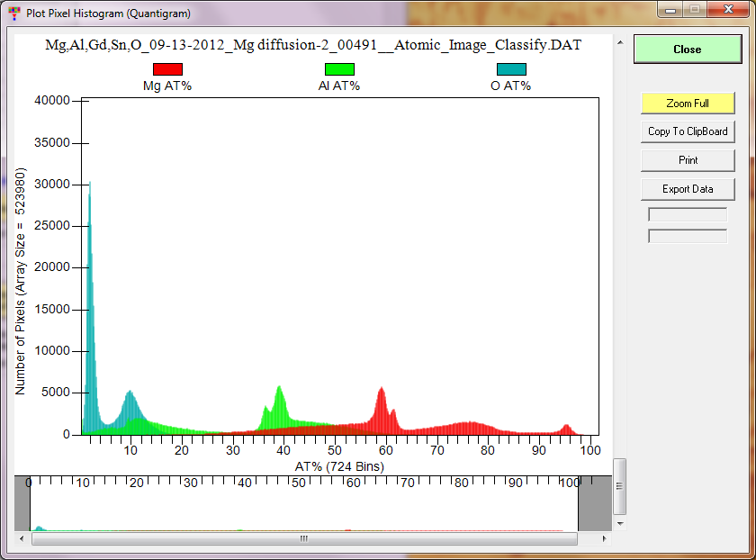Click the horizontal scrollbar right arrow

pyautogui.click(x=606, y=538)
